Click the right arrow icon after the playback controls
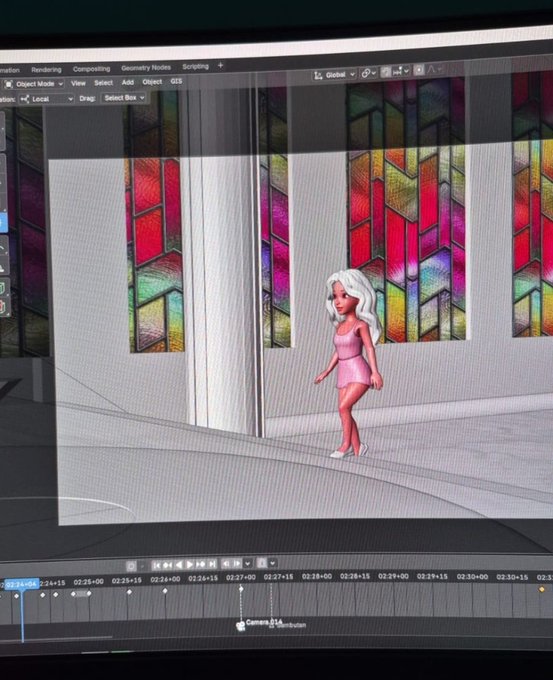 237,563
